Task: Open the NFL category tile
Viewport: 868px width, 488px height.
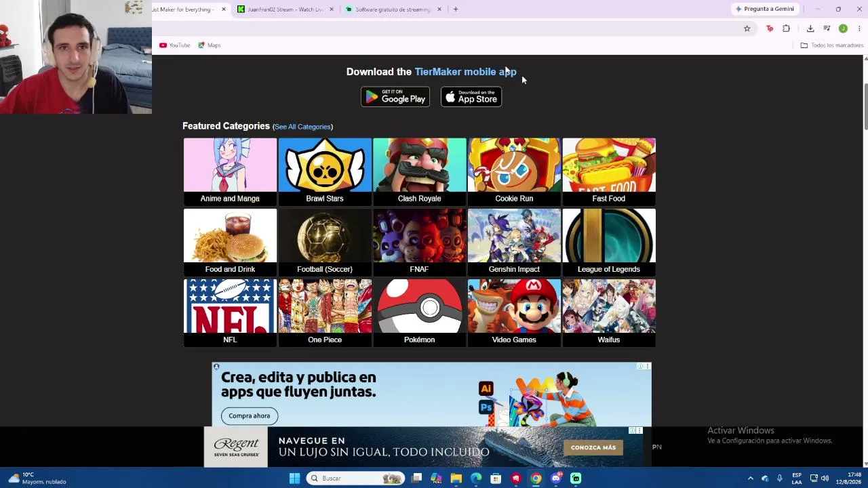Action: (x=230, y=312)
